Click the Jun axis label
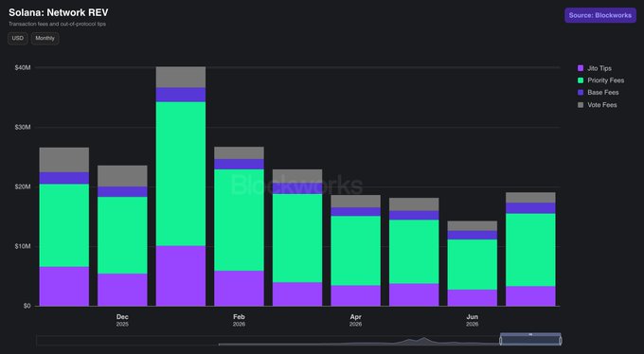The image size is (644, 354). pyautogui.click(x=473, y=317)
